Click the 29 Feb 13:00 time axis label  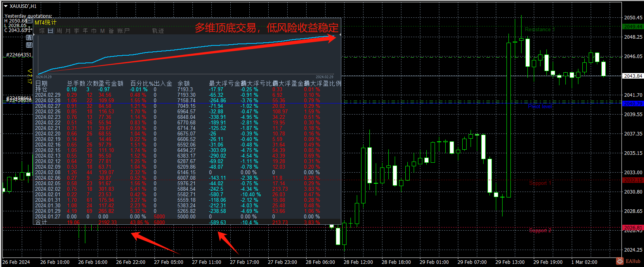point(510,262)
